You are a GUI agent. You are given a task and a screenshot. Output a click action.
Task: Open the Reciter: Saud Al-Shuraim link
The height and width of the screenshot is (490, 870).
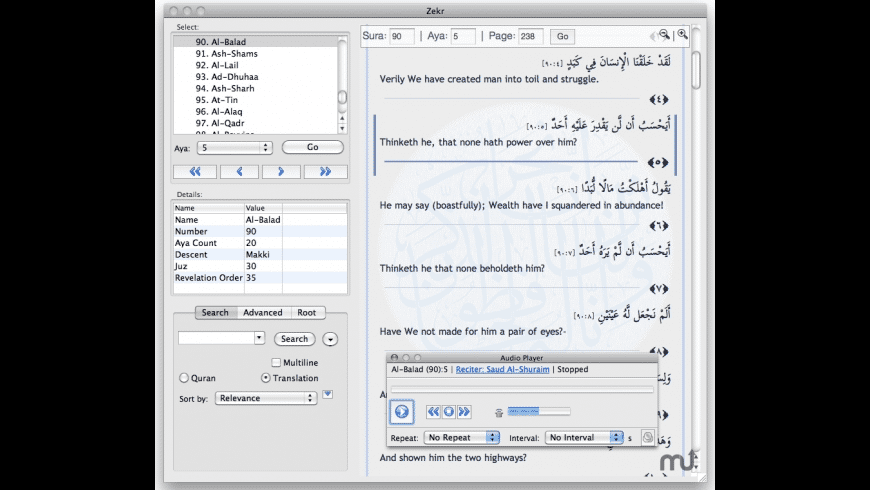(503, 369)
